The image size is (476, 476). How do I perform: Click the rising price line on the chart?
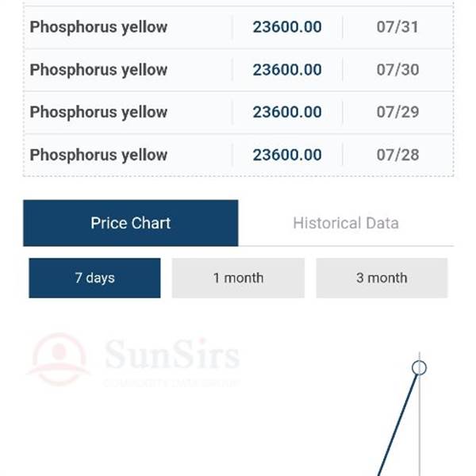pos(397,425)
